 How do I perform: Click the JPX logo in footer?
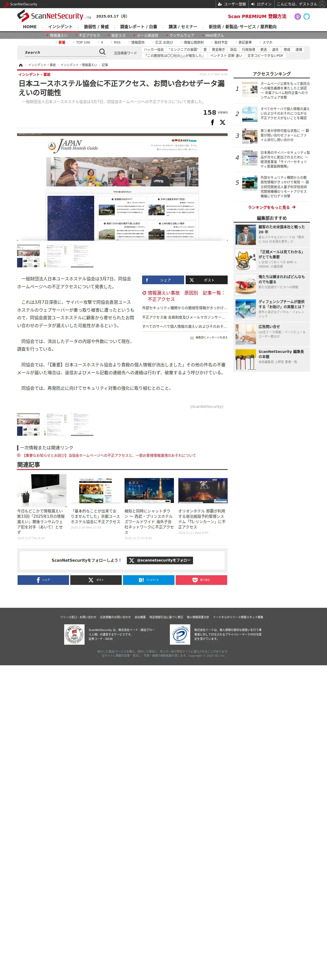click(x=74, y=635)
